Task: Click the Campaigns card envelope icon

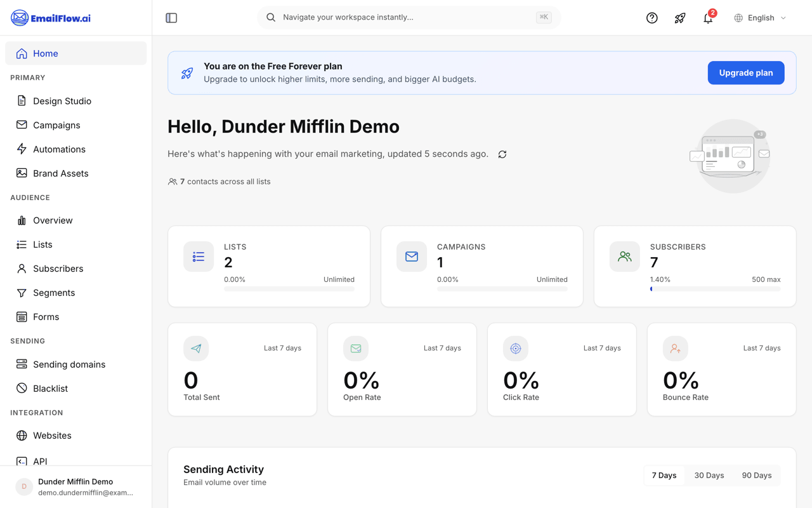Action: tap(412, 257)
